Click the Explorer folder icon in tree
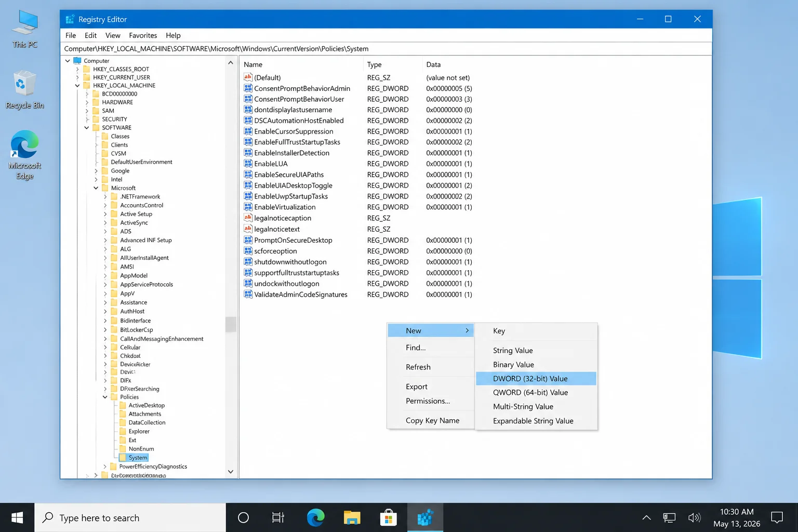 pos(123,431)
